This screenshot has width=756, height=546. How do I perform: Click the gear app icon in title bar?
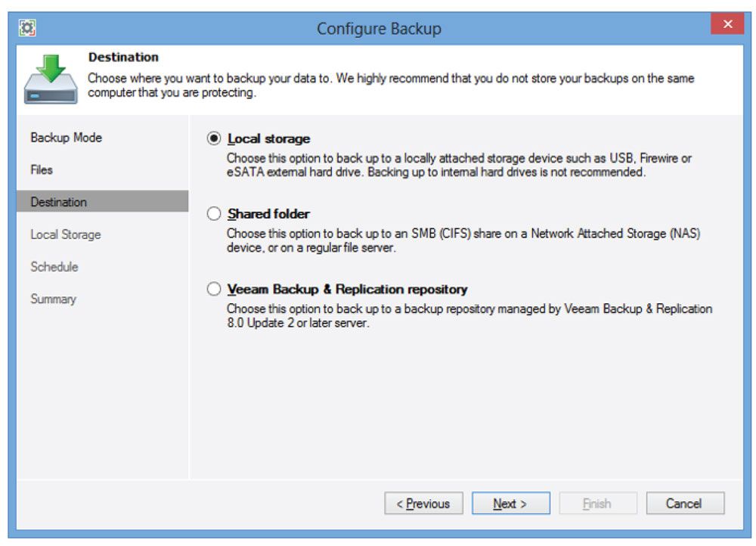(28, 28)
